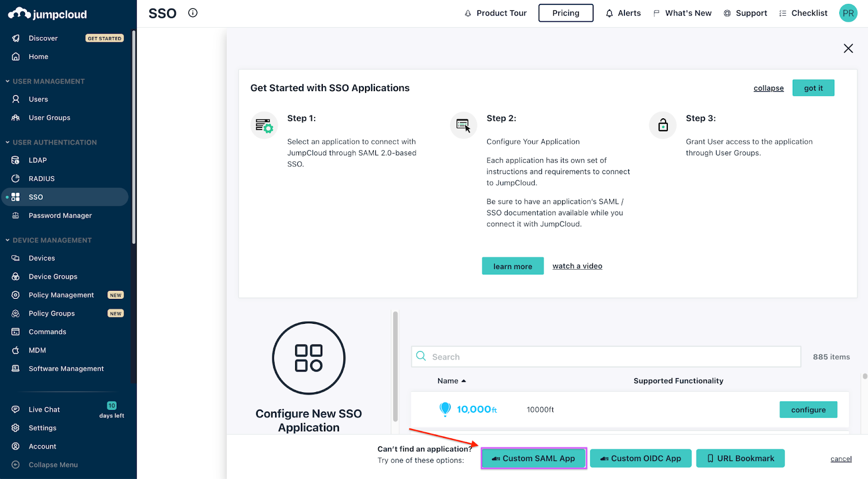This screenshot has height=479, width=868.
Task: Collapse the Device Management section
Action: tap(8, 240)
